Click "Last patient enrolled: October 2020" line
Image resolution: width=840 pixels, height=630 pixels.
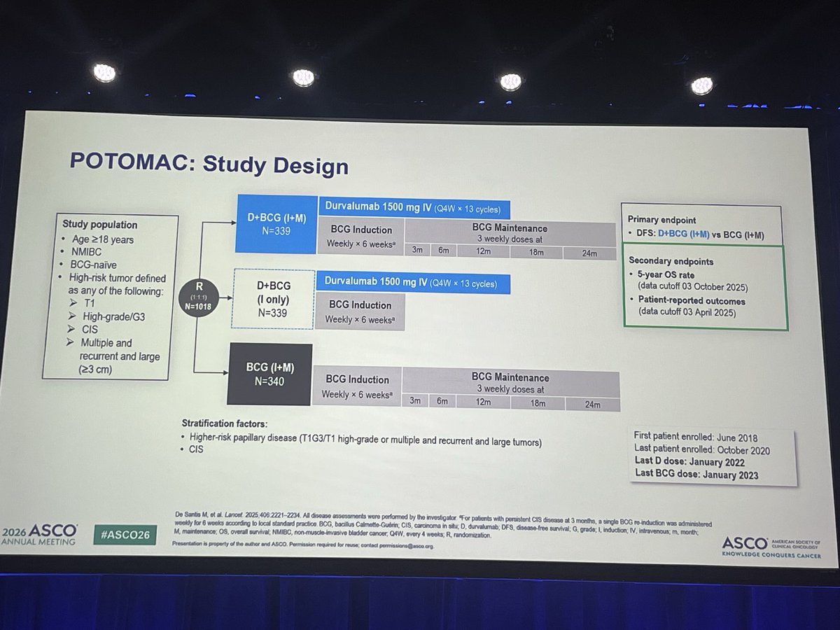703,449
